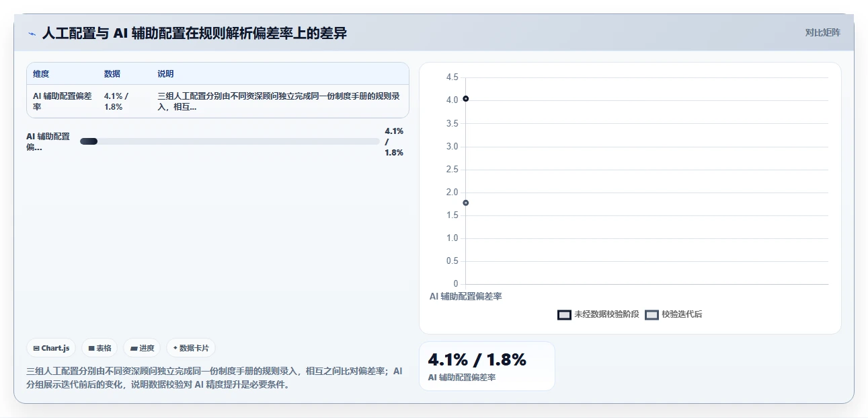Click the 维度 column header
Image resolution: width=868 pixels, height=418 pixels.
(41, 74)
